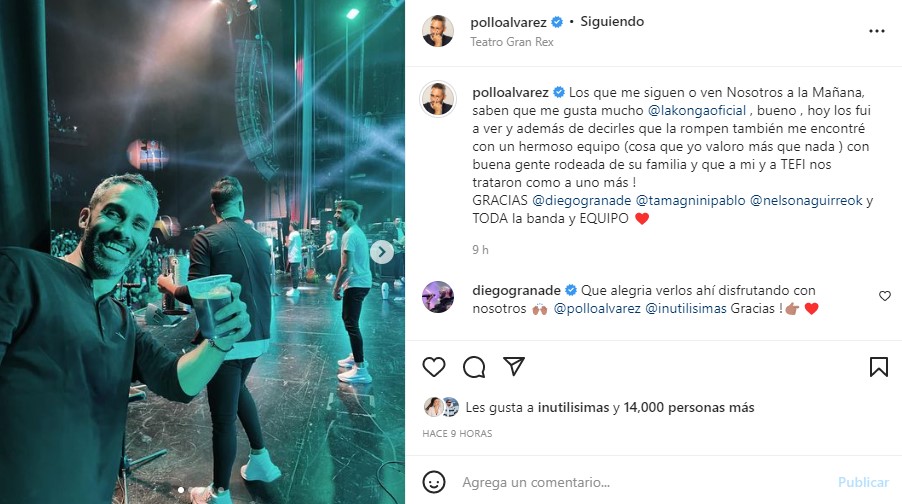902x504 pixels.
Task: Open the emoji picker smiley icon
Action: (x=434, y=482)
